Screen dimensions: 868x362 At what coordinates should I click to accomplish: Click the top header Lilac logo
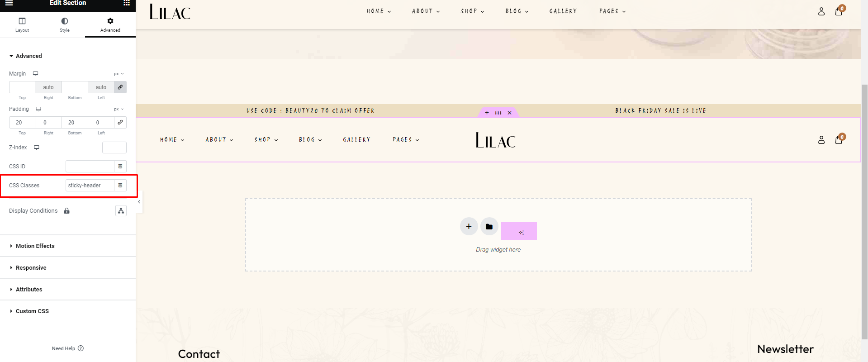(170, 12)
